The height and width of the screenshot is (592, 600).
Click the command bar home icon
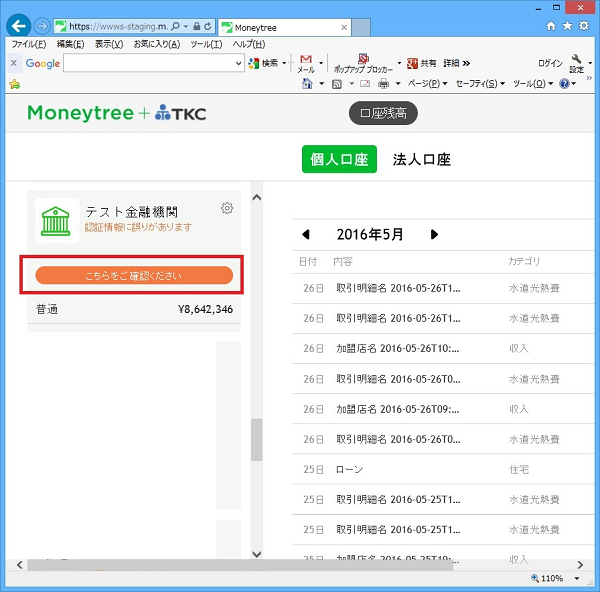click(x=307, y=83)
